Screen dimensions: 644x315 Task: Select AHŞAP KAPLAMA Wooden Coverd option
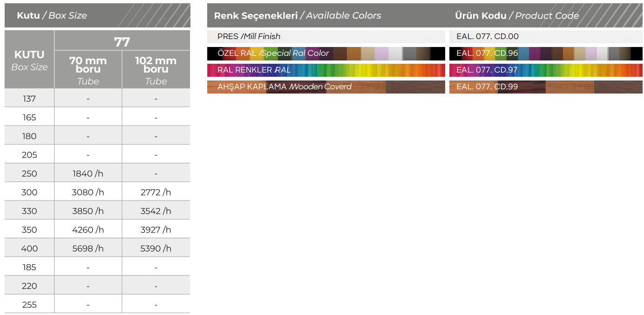[x=284, y=87]
